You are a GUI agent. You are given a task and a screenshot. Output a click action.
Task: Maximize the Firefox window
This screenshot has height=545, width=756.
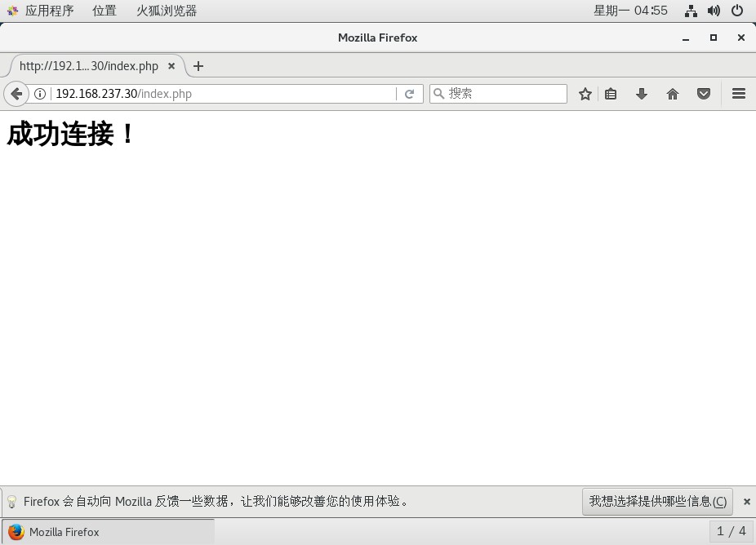point(714,38)
